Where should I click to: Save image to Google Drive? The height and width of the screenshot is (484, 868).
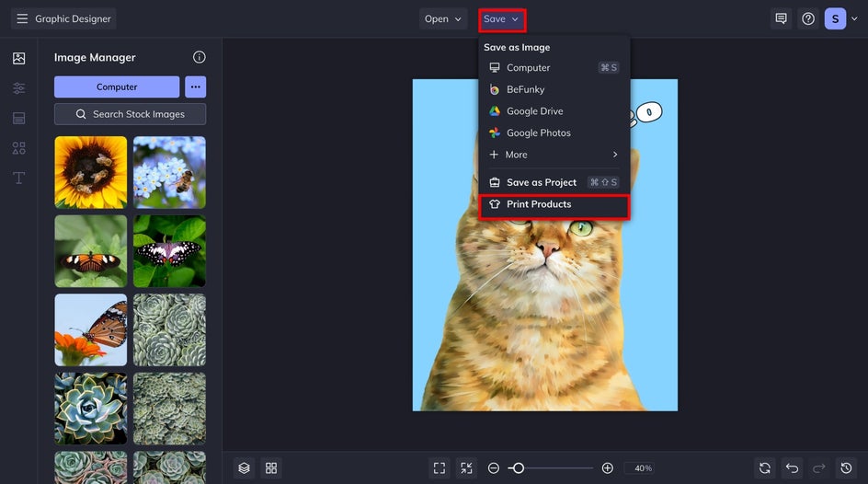(x=554, y=110)
